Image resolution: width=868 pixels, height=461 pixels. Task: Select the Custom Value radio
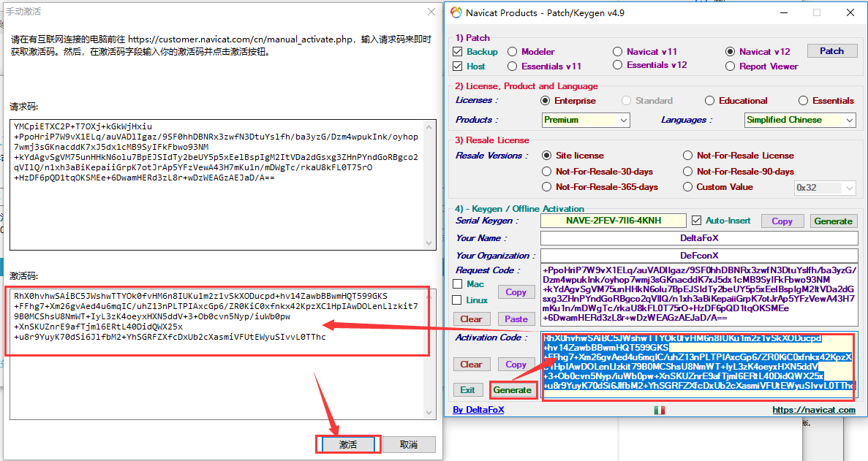tap(687, 187)
